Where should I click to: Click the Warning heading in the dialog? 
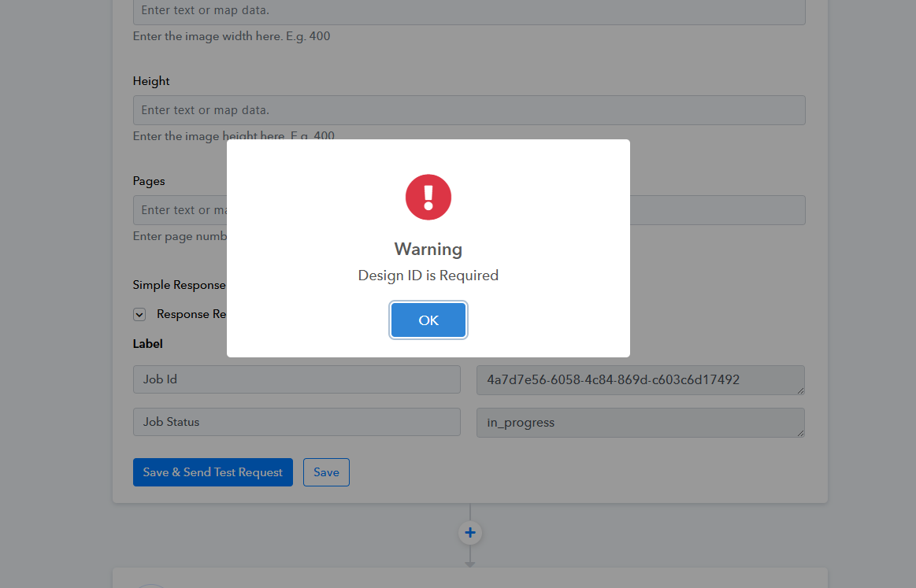428,250
